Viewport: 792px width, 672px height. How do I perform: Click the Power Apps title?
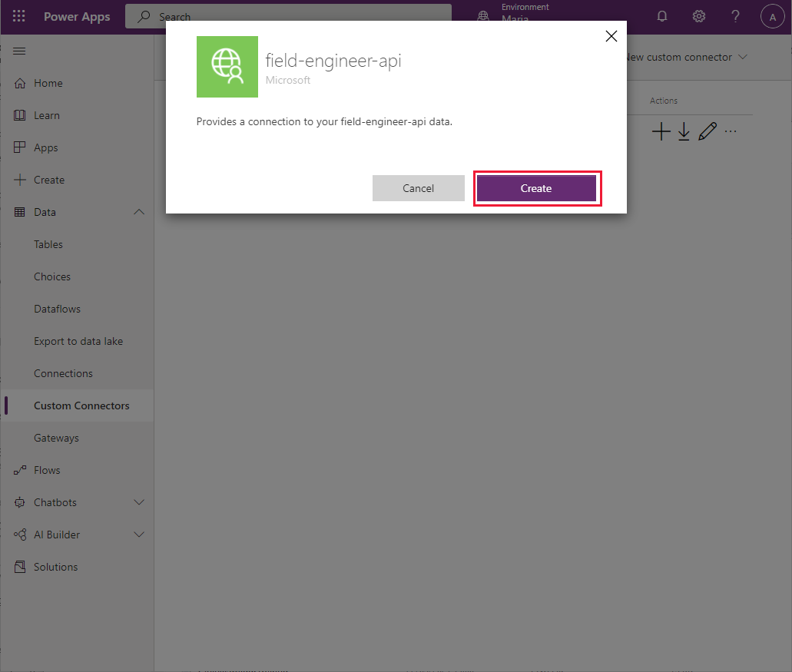click(x=77, y=17)
